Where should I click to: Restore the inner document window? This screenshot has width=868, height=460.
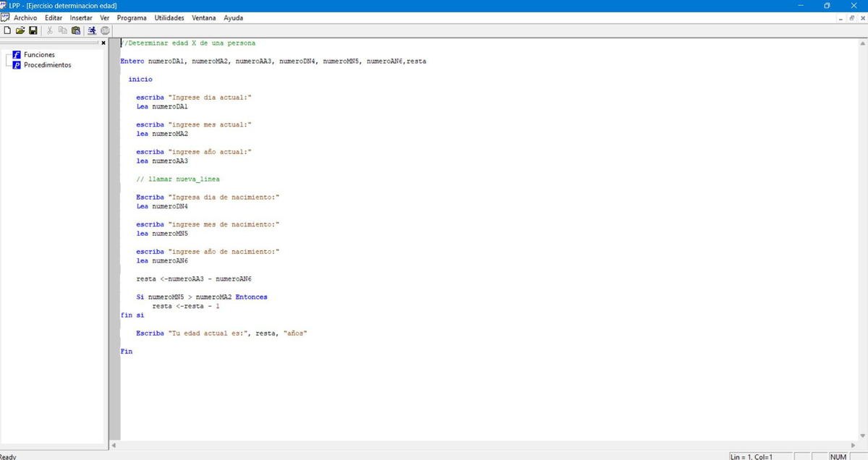pyautogui.click(x=852, y=18)
